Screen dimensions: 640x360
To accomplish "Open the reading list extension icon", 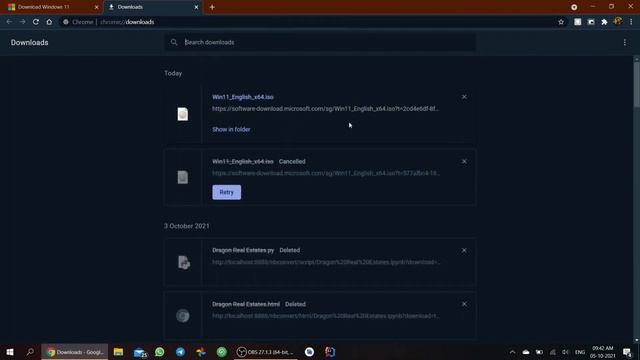I will point(578,22).
